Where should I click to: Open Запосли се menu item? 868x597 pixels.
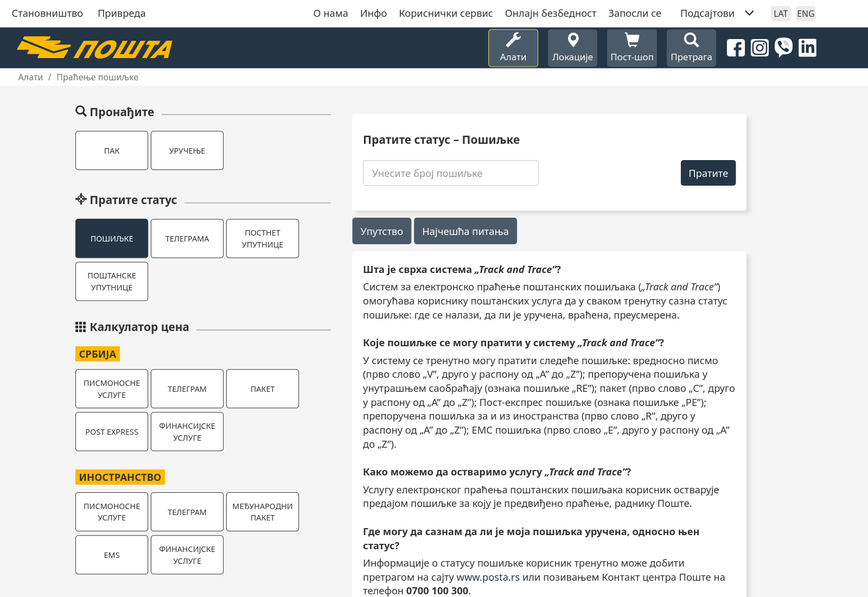point(635,14)
